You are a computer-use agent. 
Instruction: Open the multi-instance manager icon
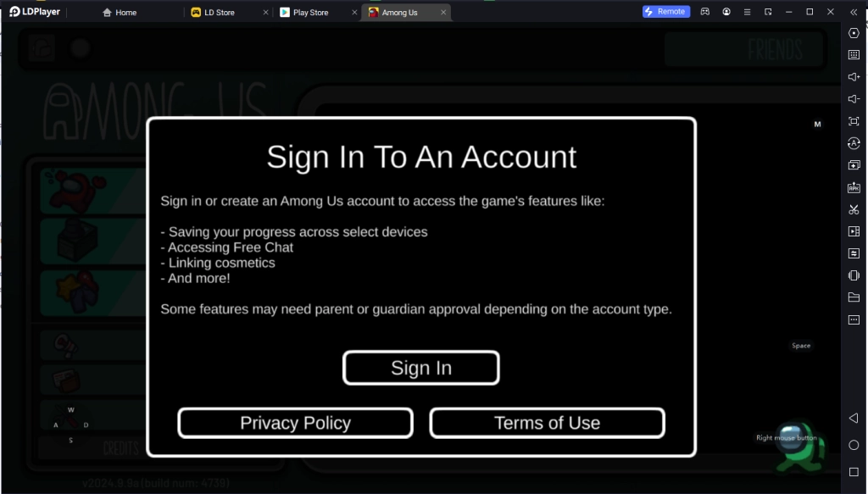tap(854, 165)
